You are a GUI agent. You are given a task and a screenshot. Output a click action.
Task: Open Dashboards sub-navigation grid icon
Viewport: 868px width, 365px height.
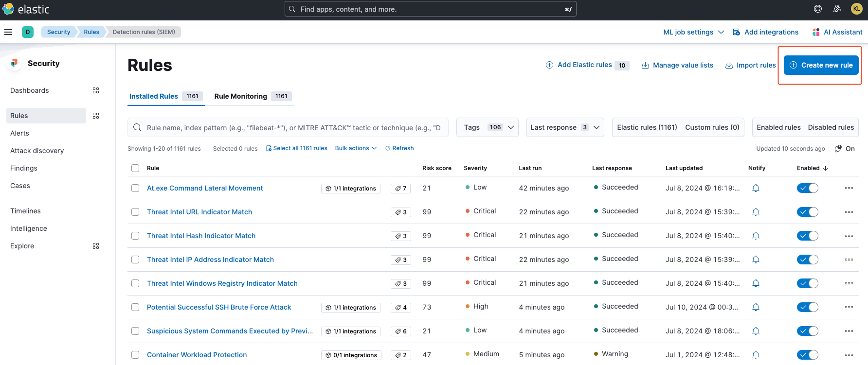[x=96, y=90]
